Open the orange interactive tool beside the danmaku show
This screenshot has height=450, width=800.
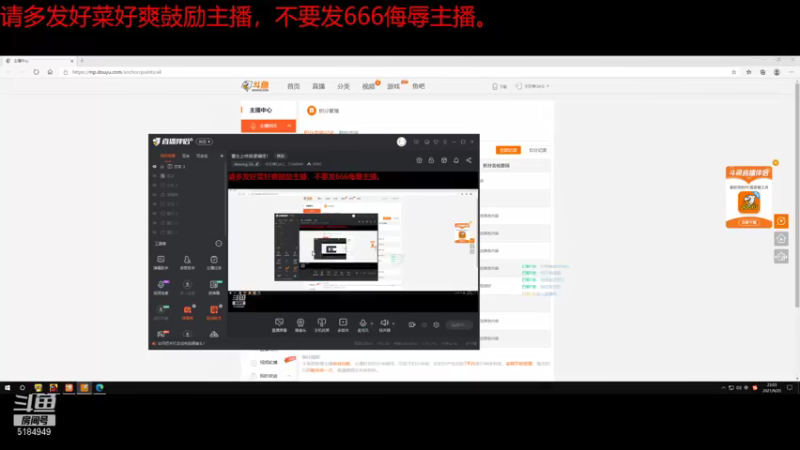214,312
